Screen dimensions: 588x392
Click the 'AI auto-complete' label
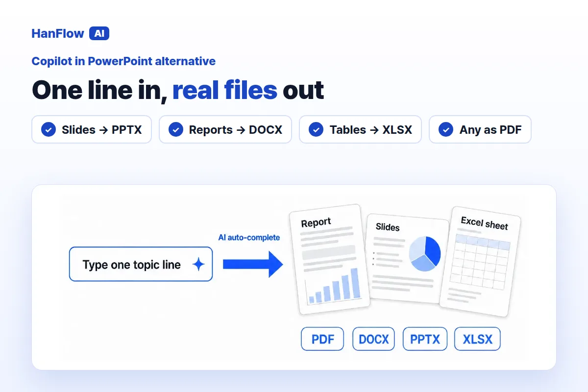point(249,238)
